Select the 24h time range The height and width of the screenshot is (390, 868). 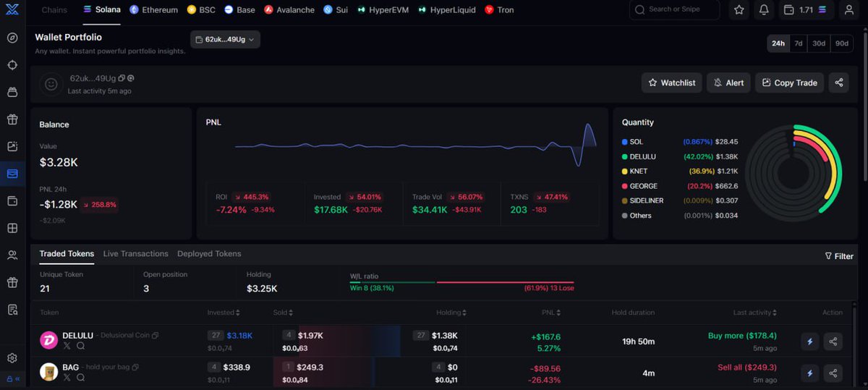(x=778, y=43)
